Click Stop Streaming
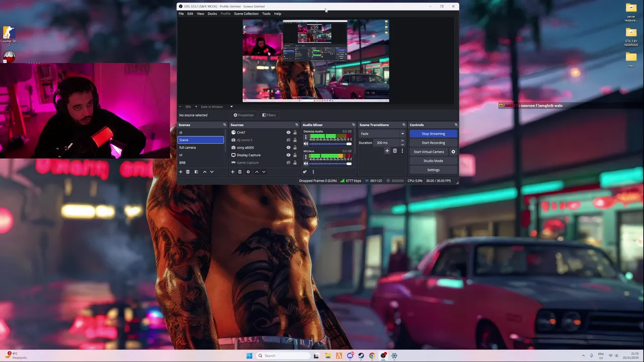 (x=433, y=134)
